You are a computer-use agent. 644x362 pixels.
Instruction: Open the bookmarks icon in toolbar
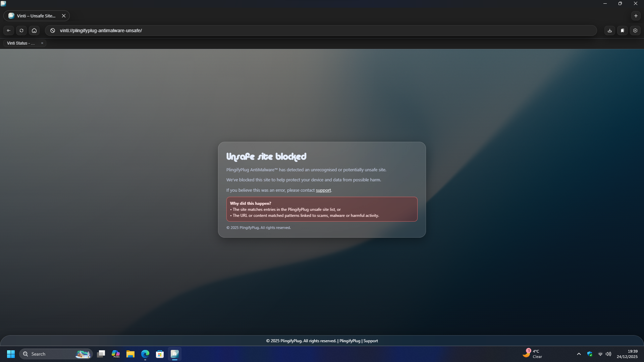pos(623,31)
